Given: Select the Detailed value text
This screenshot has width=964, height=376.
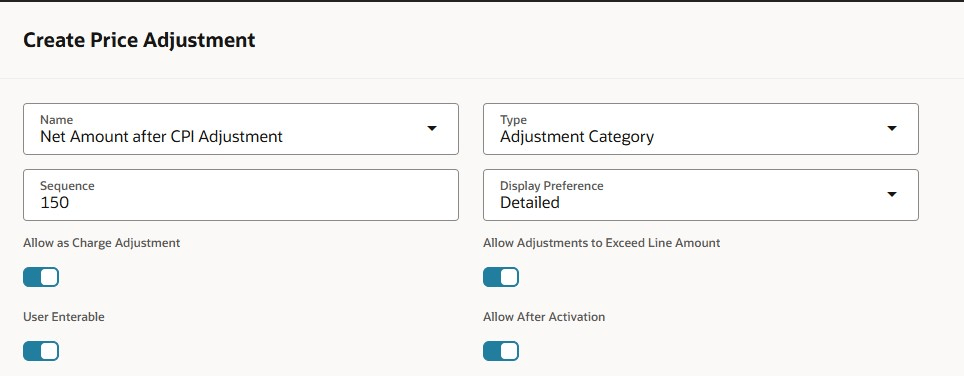Looking at the screenshot, I should coord(530,202).
